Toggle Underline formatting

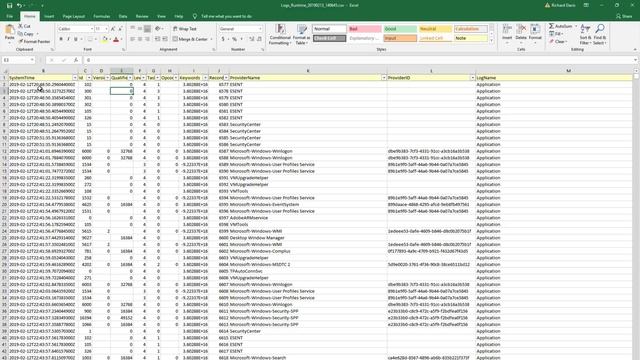click(x=76, y=39)
